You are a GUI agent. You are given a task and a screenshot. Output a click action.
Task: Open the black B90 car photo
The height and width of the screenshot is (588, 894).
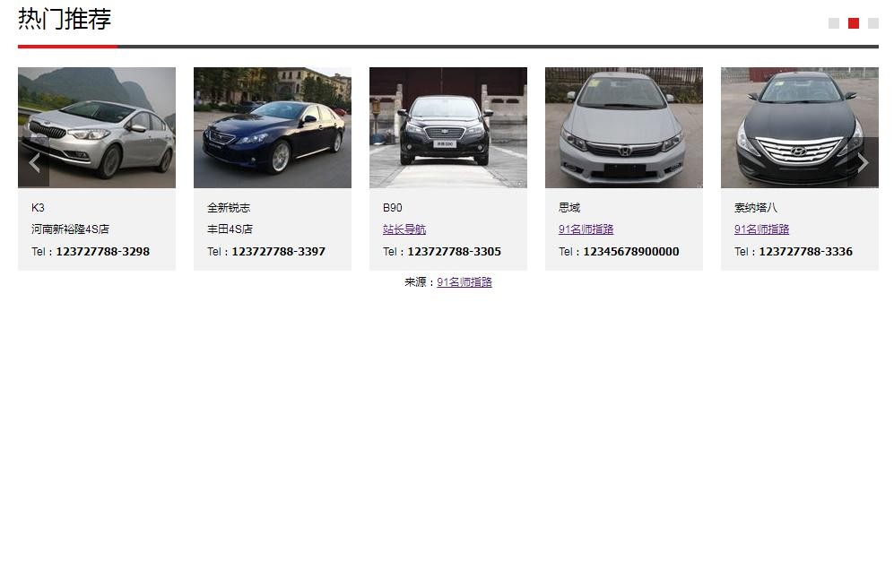click(448, 127)
